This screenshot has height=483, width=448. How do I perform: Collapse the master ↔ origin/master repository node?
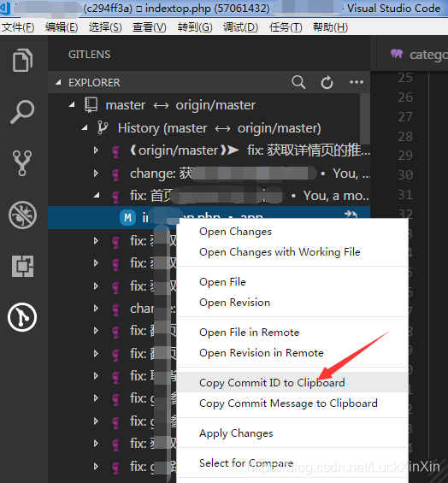coord(72,105)
